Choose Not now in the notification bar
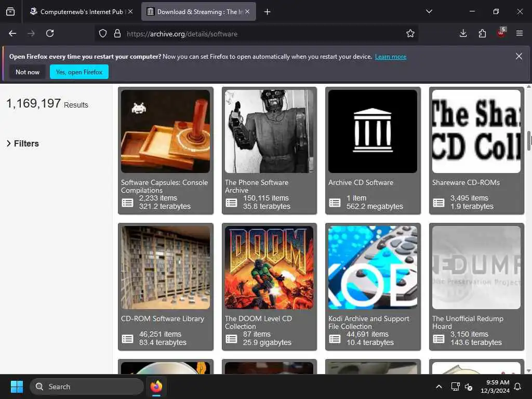The image size is (532, 399). tap(28, 72)
